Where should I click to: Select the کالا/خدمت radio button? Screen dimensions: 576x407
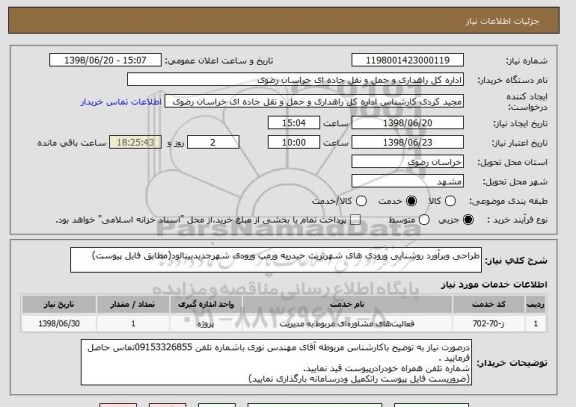point(361,201)
